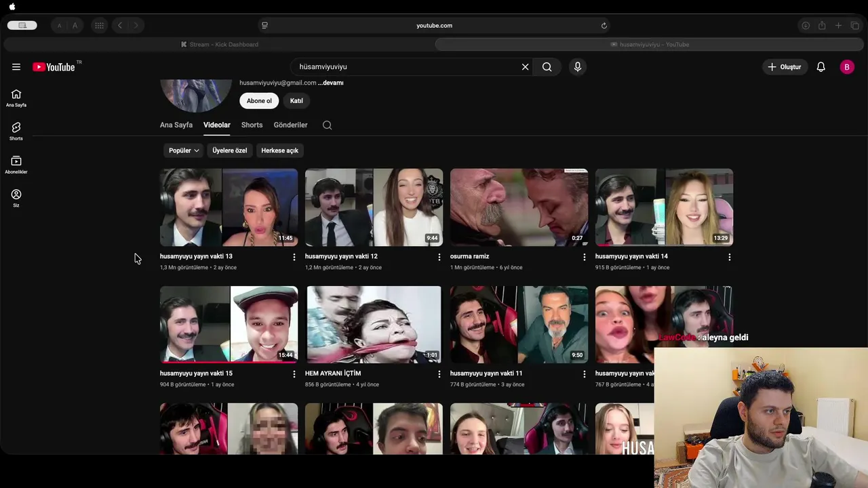Open the account avatar menu

847,67
